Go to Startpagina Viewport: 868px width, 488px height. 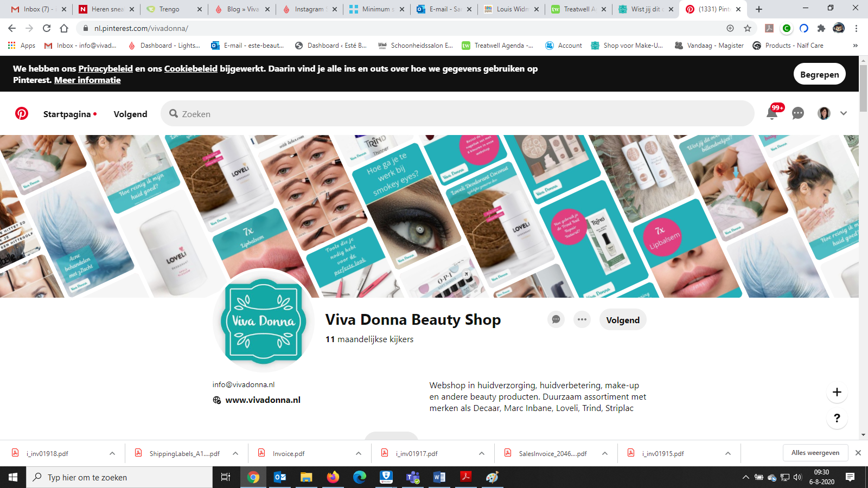pos(67,114)
